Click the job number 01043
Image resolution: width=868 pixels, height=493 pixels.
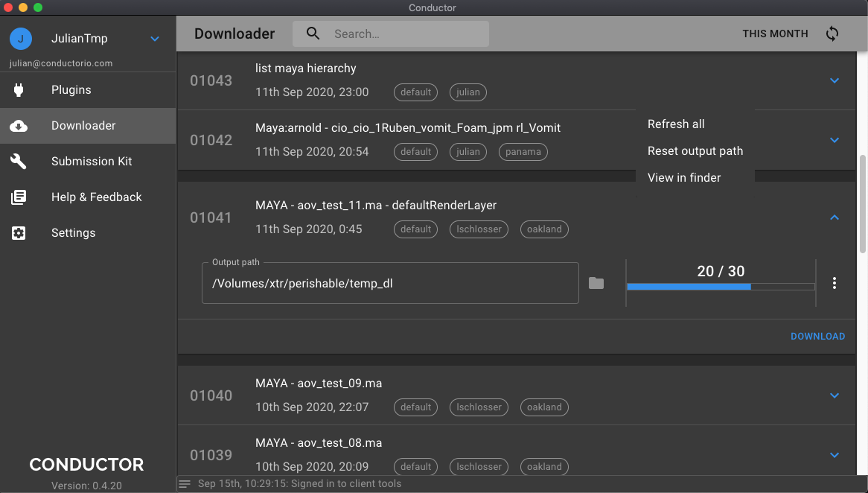pyautogui.click(x=211, y=81)
